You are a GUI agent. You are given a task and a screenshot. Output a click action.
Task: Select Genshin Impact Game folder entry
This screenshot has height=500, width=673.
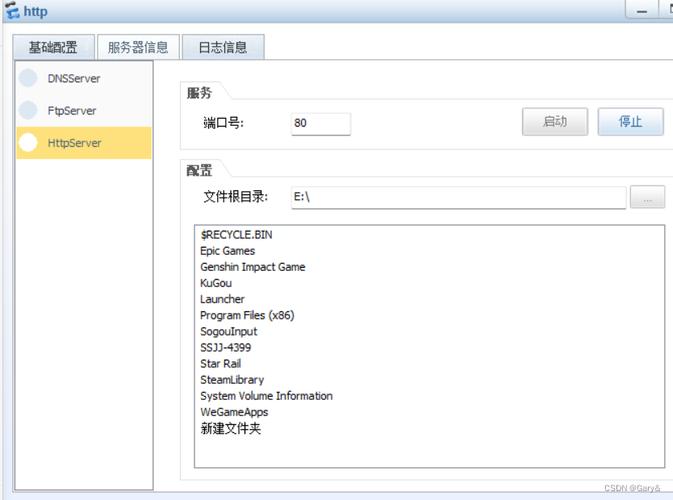[253, 267]
